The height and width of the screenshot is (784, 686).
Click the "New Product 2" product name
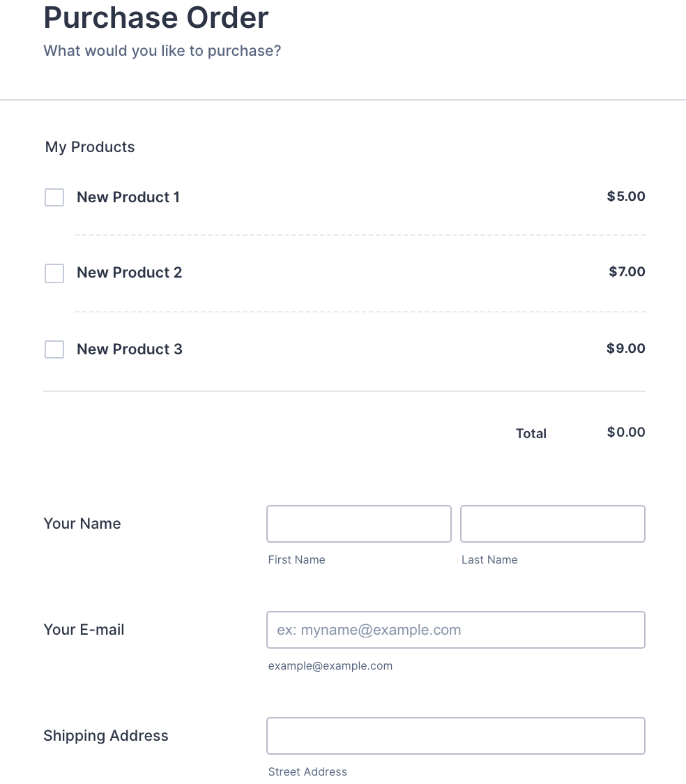pyautogui.click(x=129, y=273)
